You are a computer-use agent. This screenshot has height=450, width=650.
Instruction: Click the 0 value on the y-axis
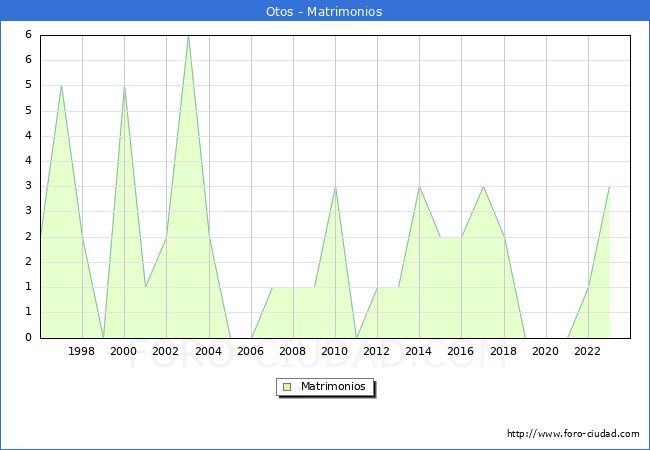(28, 337)
